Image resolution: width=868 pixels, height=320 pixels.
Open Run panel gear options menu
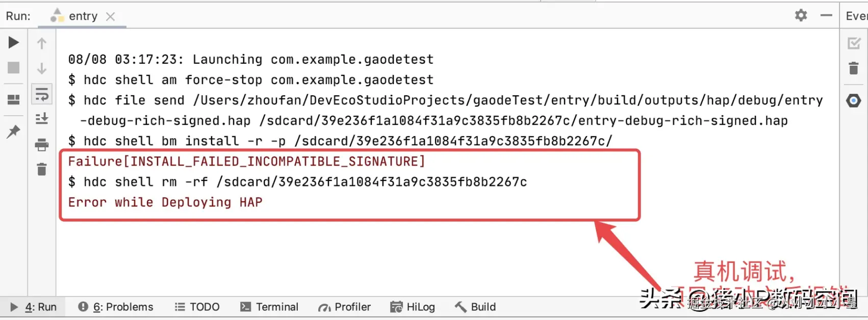(801, 15)
